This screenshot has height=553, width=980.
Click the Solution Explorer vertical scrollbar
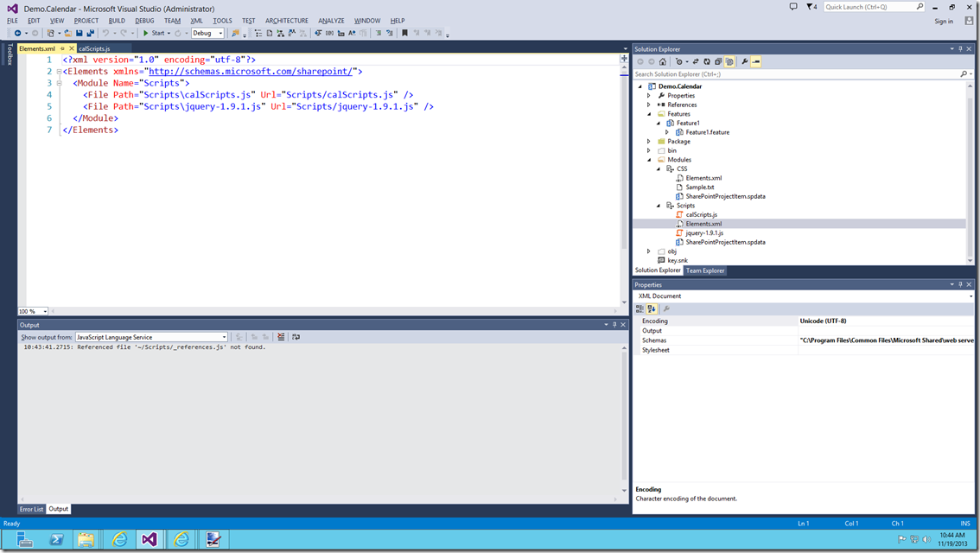point(970,173)
